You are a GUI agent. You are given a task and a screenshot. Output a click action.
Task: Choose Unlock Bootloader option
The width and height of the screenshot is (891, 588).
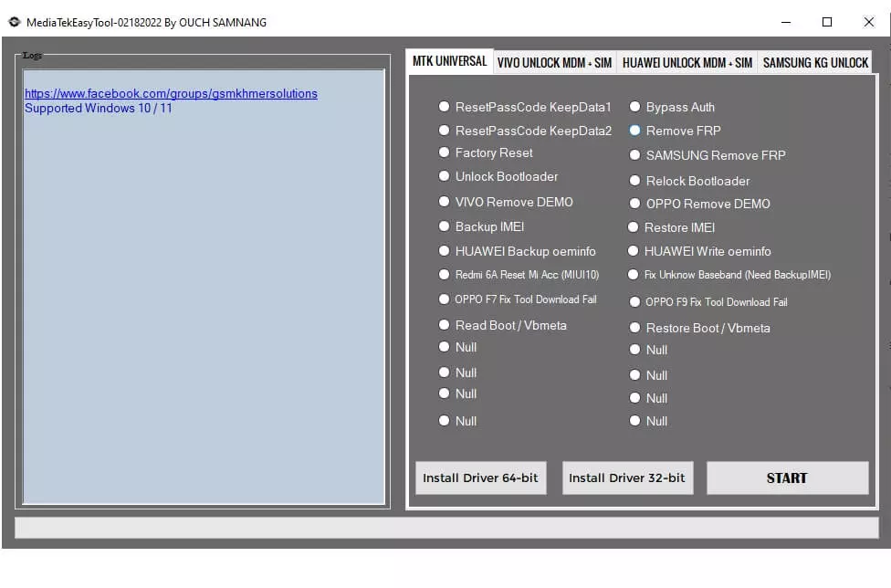click(x=445, y=176)
